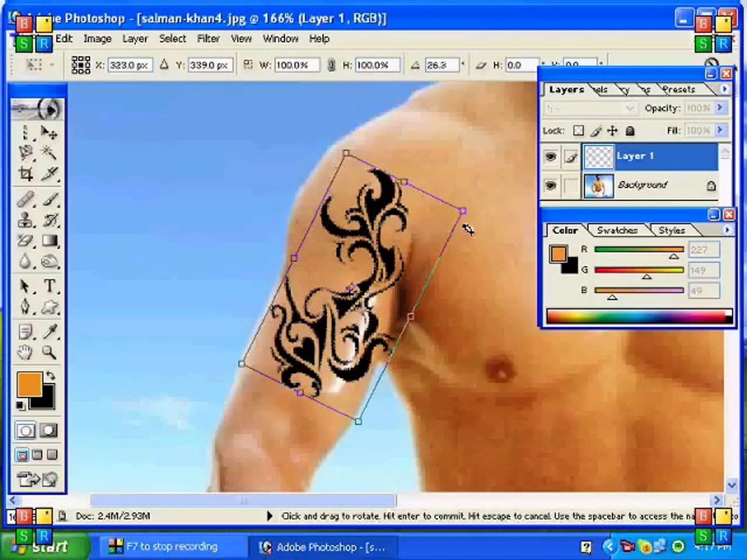The image size is (747, 560).
Task: Expand the Fill slider arrow
Action: tap(720, 130)
